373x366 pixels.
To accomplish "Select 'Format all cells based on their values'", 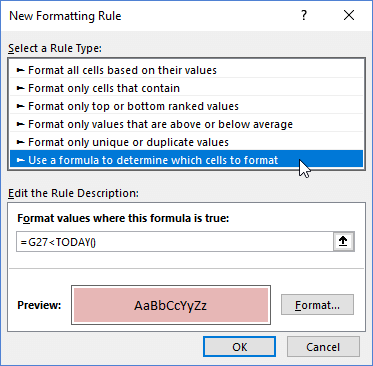I will click(x=186, y=70).
